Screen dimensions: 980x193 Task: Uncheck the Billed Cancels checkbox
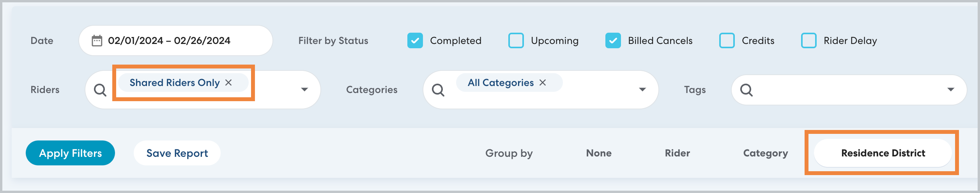click(x=613, y=40)
